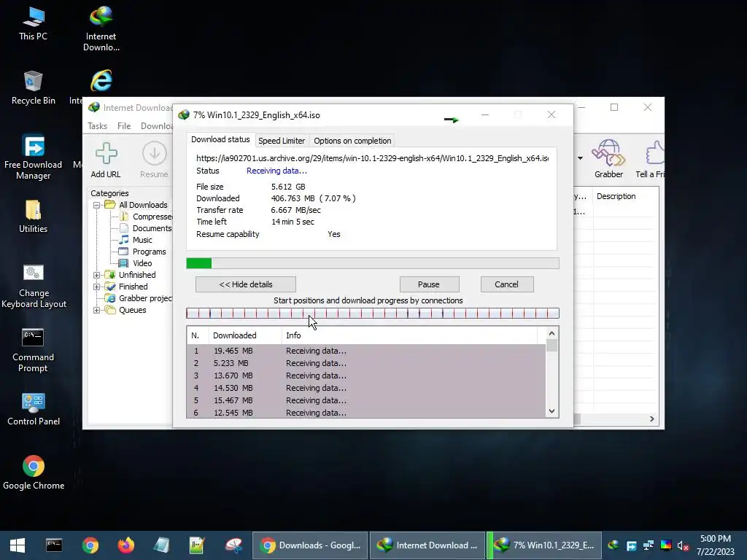Click the download URL text
This screenshot has width=747, height=560.
click(373, 158)
